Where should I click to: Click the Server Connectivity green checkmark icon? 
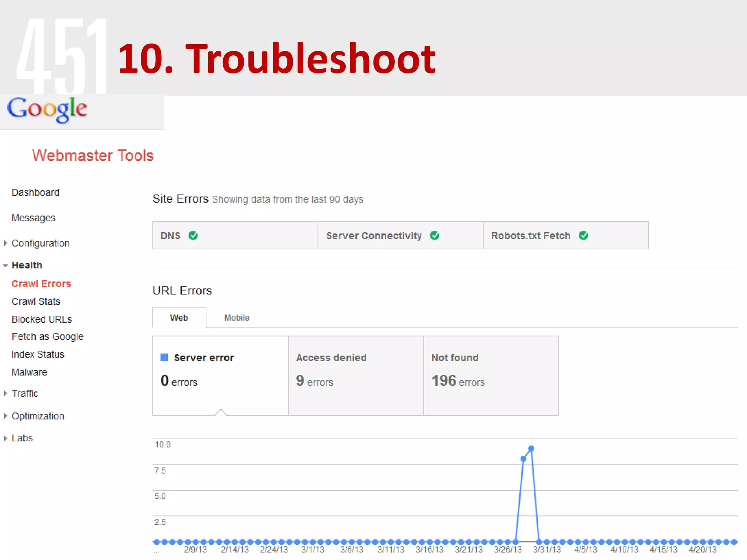(x=435, y=236)
